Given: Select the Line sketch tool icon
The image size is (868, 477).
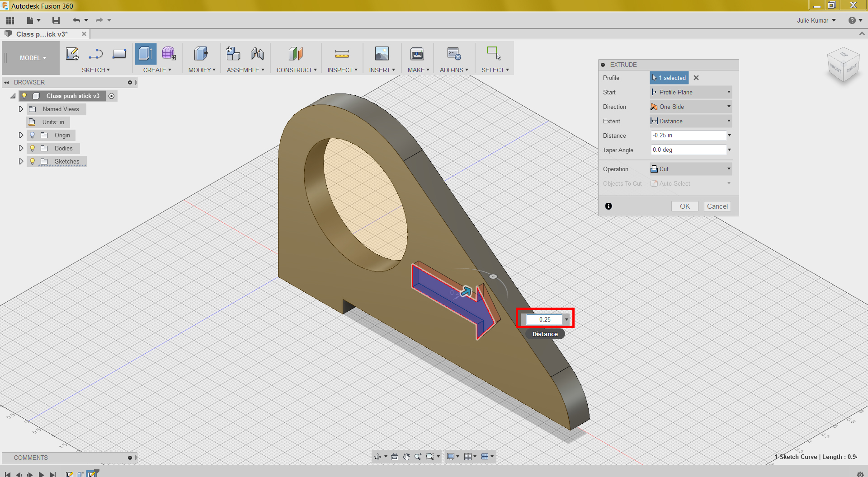Looking at the screenshot, I should [96, 54].
